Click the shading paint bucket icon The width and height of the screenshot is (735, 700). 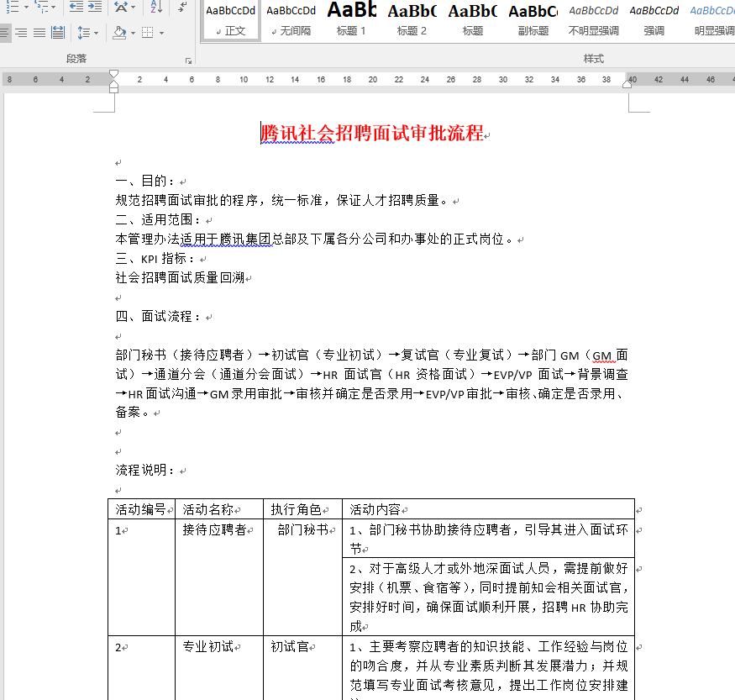click(119, 33)
